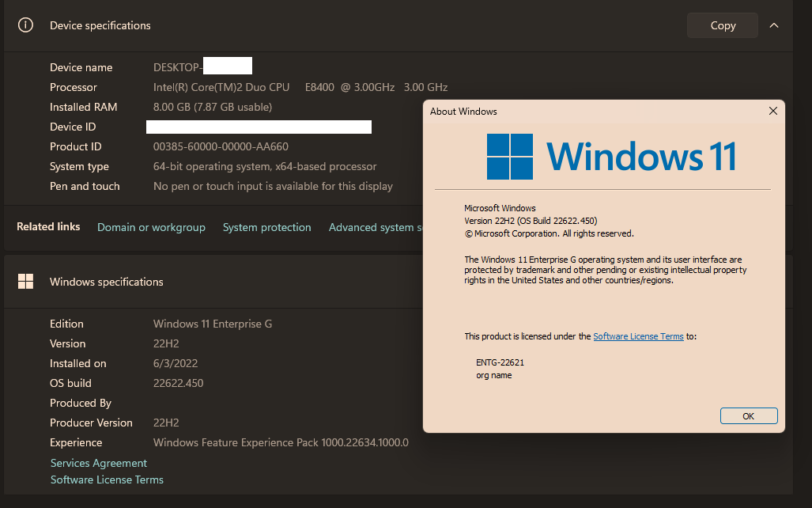Open Software License Terms in Windows specifications
The height and width of the screenshot is (508, 812).
pyautogui.click(x=107, y=480)
